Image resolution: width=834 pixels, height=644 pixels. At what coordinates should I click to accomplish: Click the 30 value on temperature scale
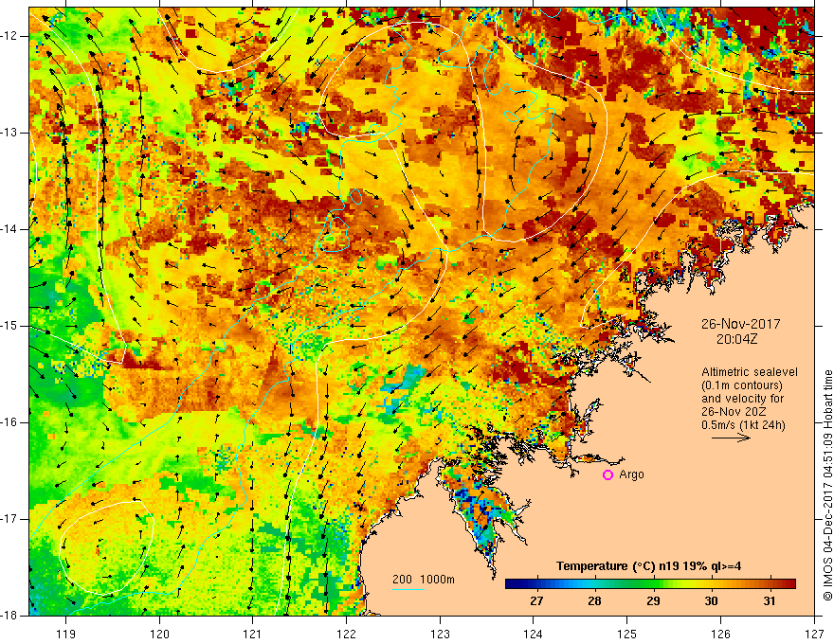[x=711, y=601]
